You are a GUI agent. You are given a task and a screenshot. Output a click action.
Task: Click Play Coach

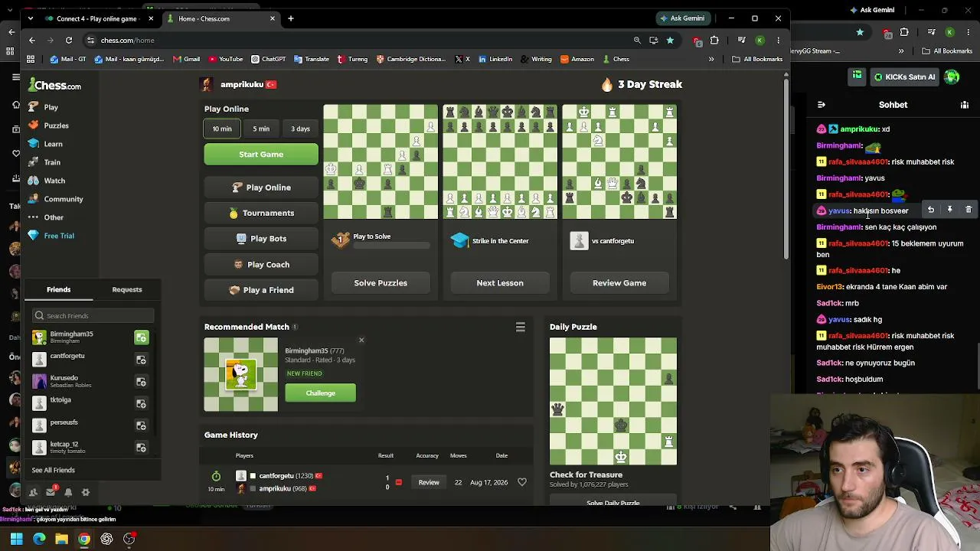click(x=261, y=265)
